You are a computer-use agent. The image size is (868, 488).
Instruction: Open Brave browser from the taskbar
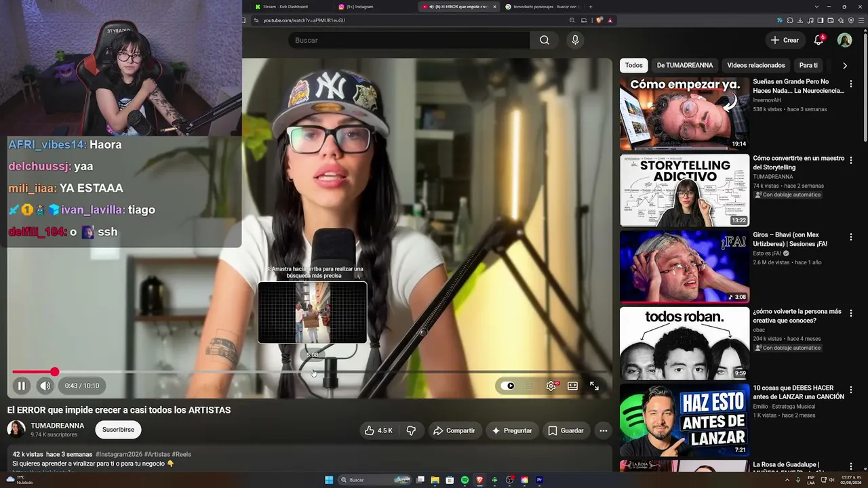[x=479, y=480]
